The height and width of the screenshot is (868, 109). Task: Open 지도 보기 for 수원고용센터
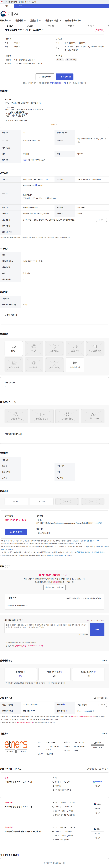pyautogui.click(x=101, y=705)
